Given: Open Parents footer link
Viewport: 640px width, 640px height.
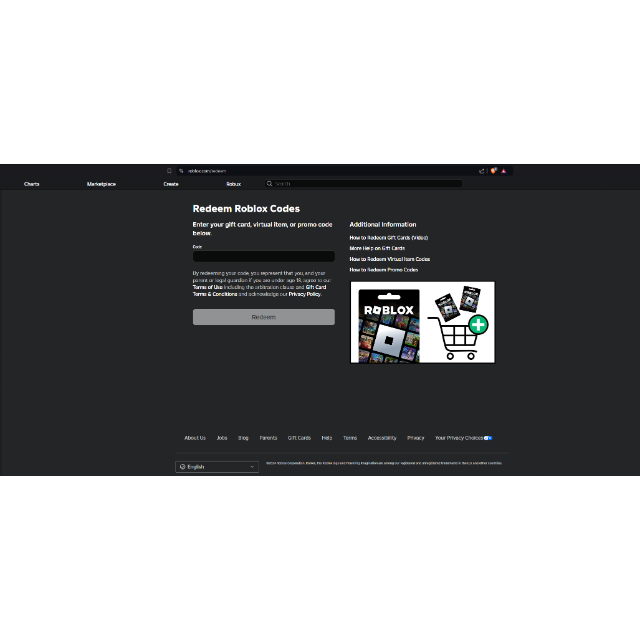Looking at the screenshot, I should (x=268, y=438).
